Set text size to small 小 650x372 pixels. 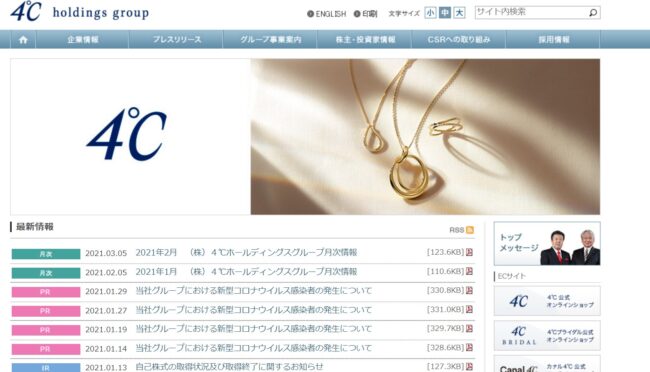[x=430, y=13]
